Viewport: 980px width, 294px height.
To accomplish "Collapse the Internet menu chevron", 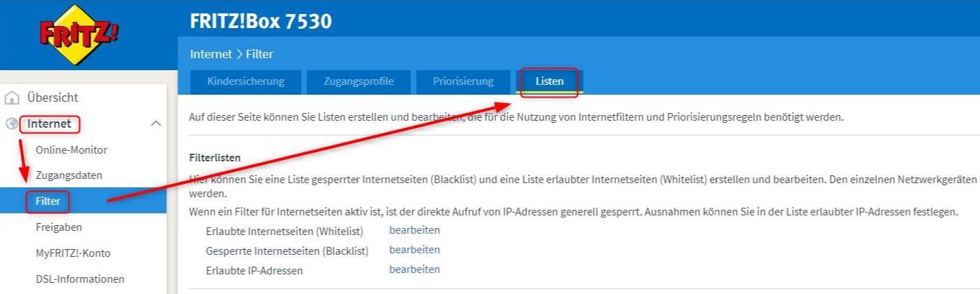I will click(x=156, y=124).
